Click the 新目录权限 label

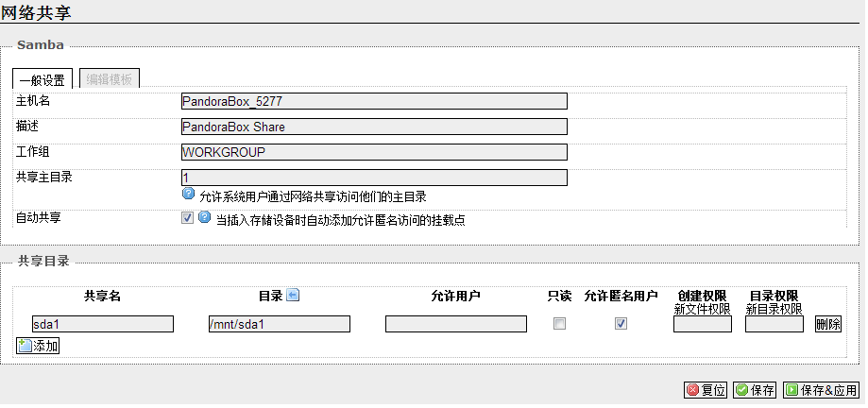[x=774, y=310]
